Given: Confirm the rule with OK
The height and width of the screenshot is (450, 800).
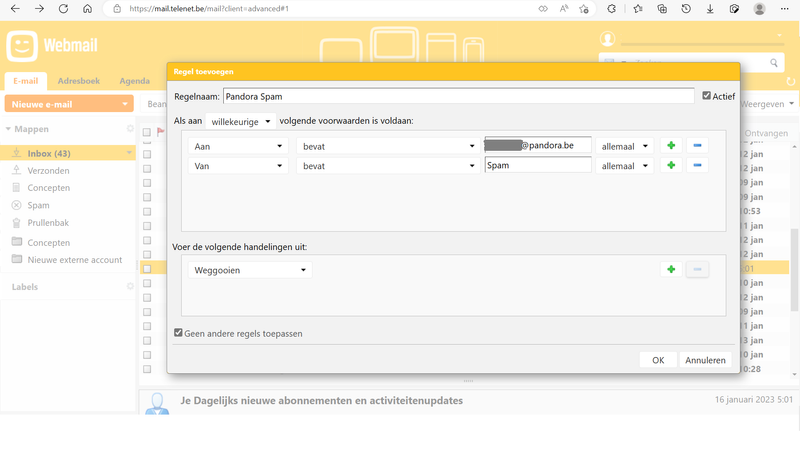Looking at the screenshot, I should [657, 360].
